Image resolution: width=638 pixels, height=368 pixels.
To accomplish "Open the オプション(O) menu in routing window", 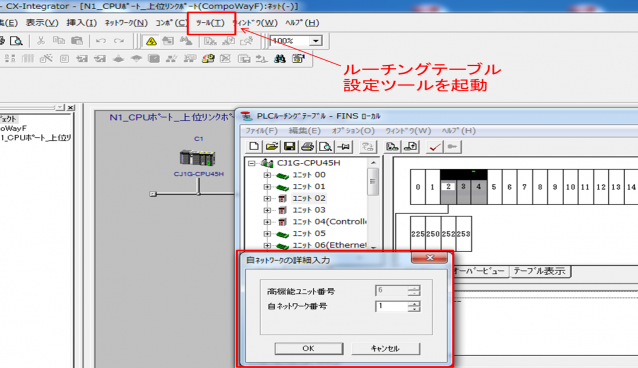I will pyautogui.click(x=353, y=131).
